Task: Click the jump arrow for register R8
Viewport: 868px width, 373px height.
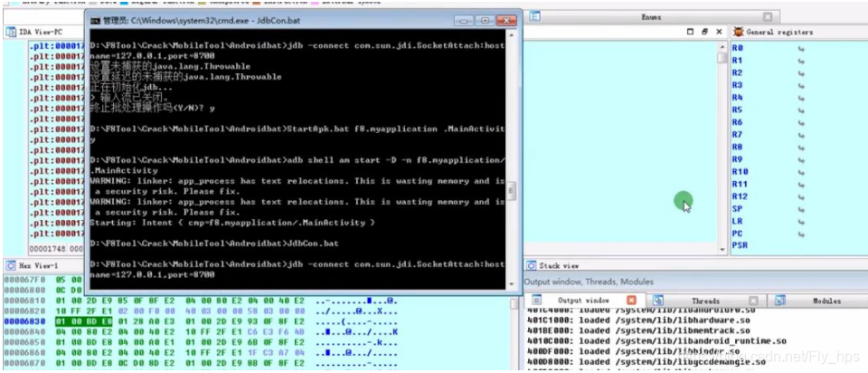Action: coord(800,147)
